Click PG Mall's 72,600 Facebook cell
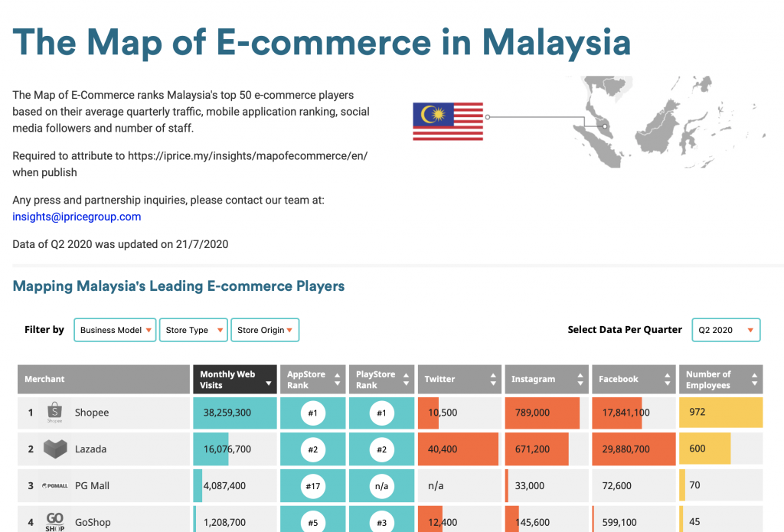784x532 pixels. point(634,485)
